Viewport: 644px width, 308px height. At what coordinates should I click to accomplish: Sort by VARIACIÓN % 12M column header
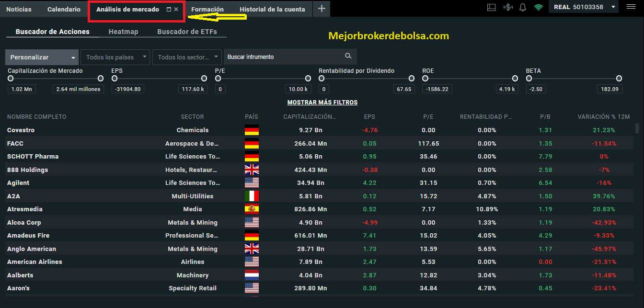pos(604,117)
